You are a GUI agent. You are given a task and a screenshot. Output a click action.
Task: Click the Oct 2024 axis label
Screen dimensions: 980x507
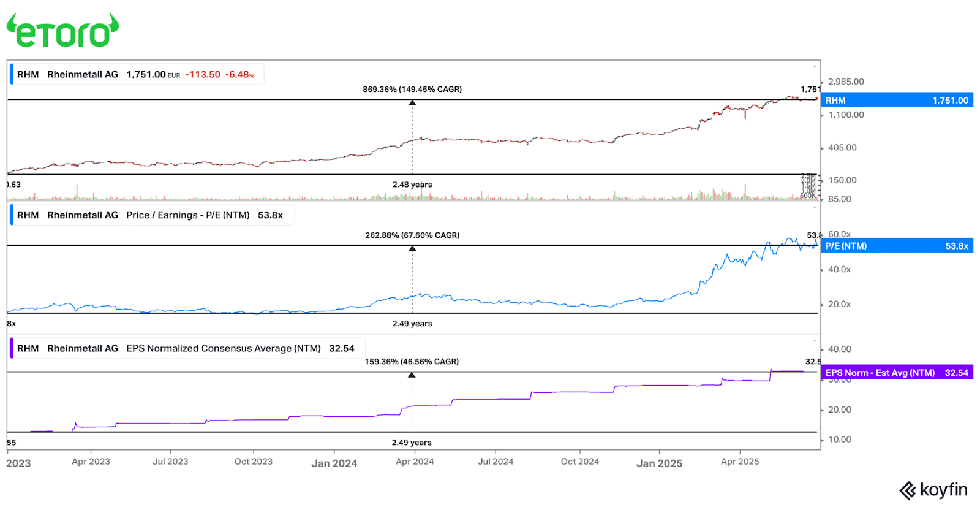click(580, 462)
